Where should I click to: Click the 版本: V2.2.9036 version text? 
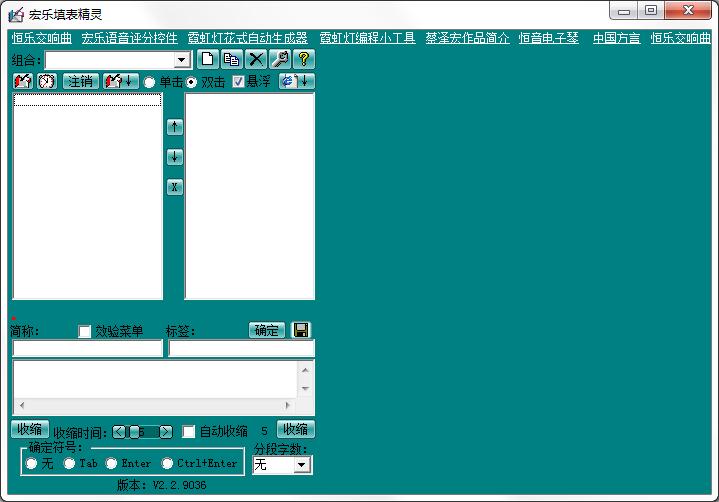[x=161, y=485]
